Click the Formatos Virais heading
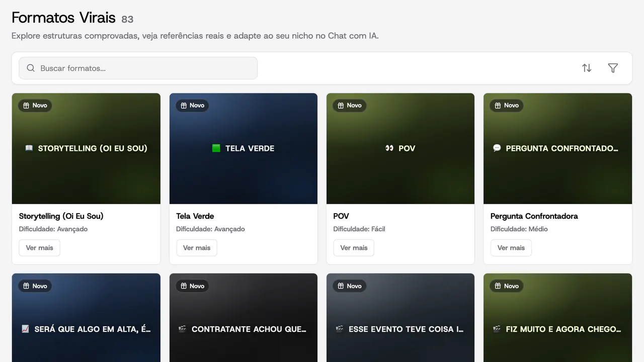Image resolution: width=644 pixels, height=362 pixels. (63, 18)
